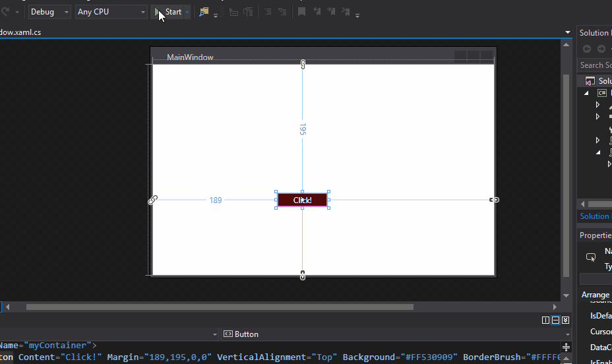The height and width of the screenshot is (364, 612).
Task: Expand the second child node under project
Action: [x=597, y=116]
